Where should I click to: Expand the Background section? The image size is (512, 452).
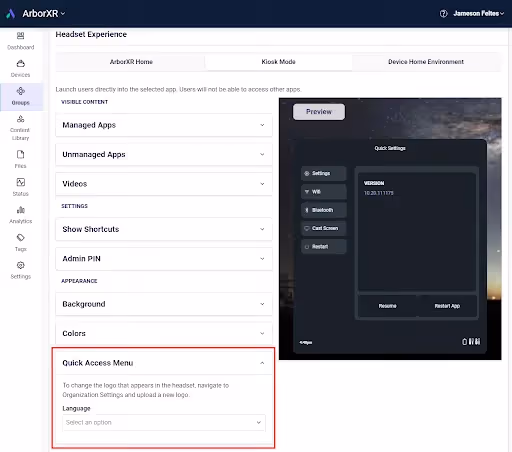click(164, 304)
